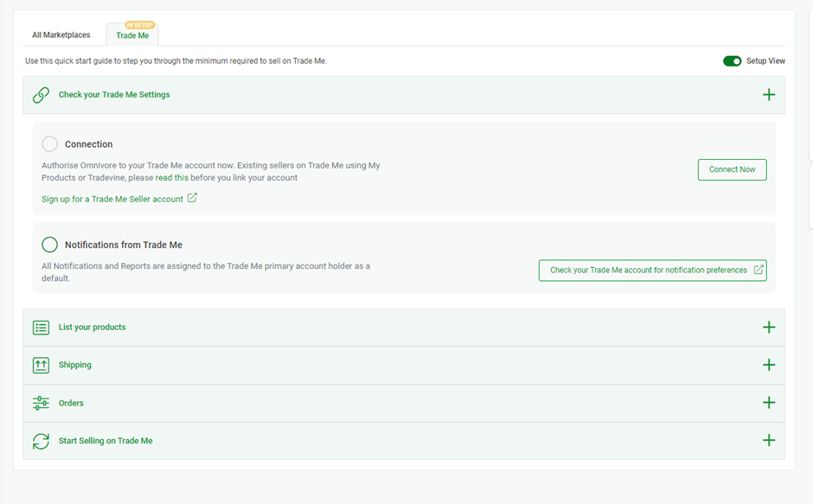Click the list icon beside List your products
This screenshot has width=813, height=504.
point(41,328)
